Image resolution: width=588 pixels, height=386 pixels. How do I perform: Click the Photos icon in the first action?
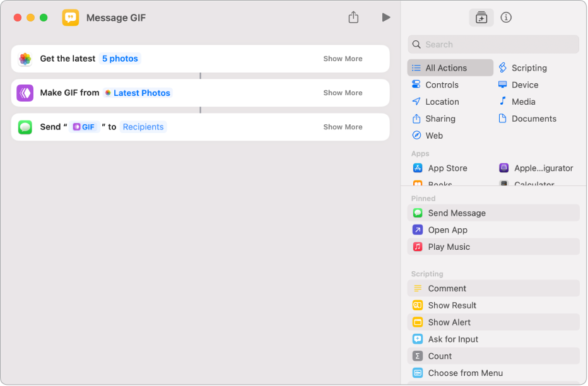(x=25, y=59)
